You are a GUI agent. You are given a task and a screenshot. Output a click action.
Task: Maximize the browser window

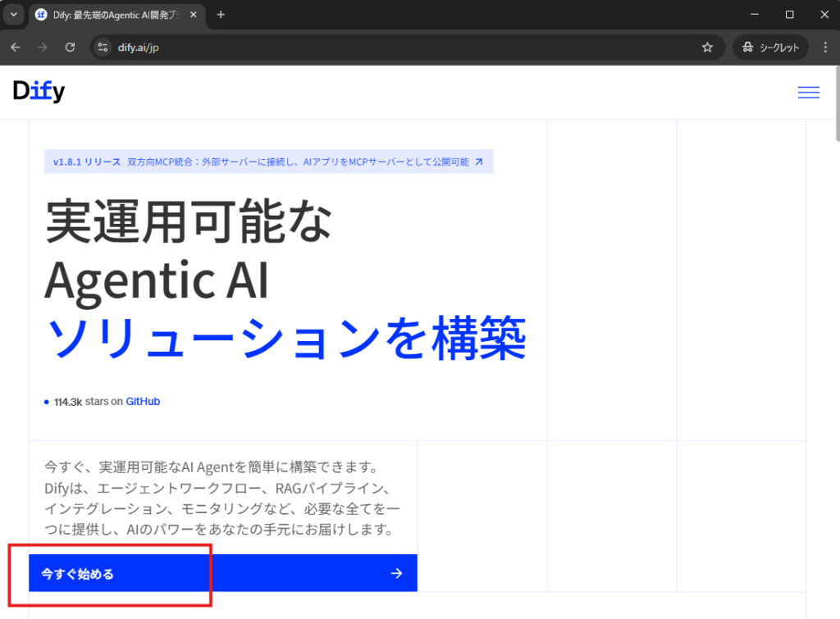(790, 15)
